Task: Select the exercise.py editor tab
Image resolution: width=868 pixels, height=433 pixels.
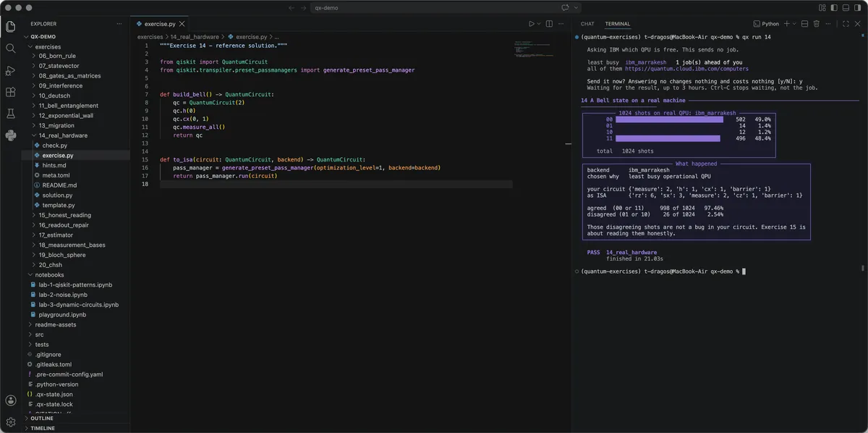Action: coord(159,24)
